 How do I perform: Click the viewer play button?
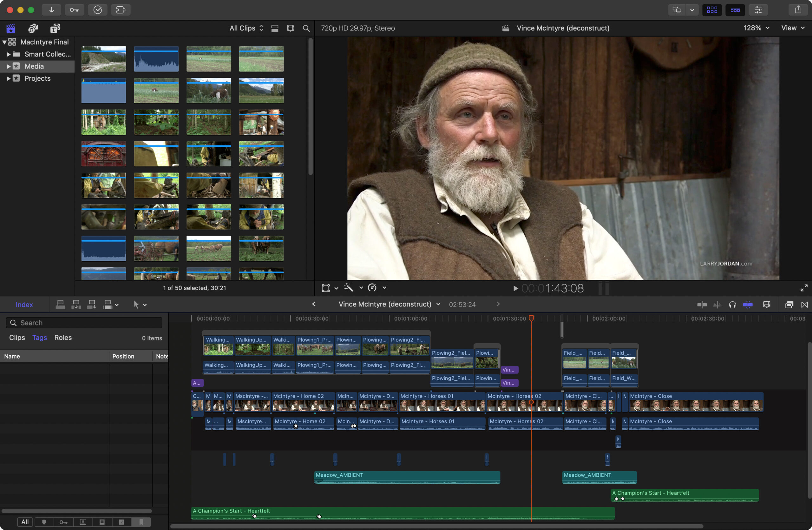[515, 288]
